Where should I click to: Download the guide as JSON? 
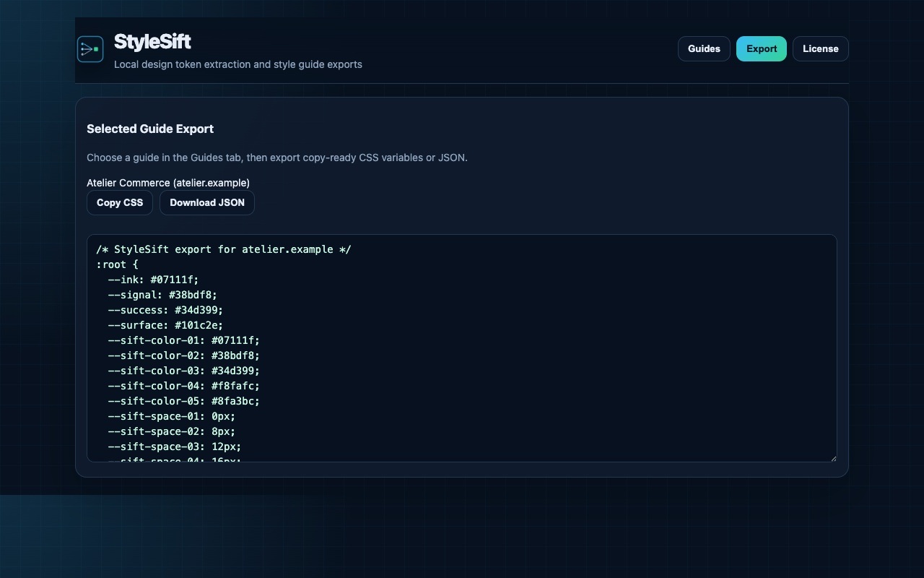click(207, 202)
